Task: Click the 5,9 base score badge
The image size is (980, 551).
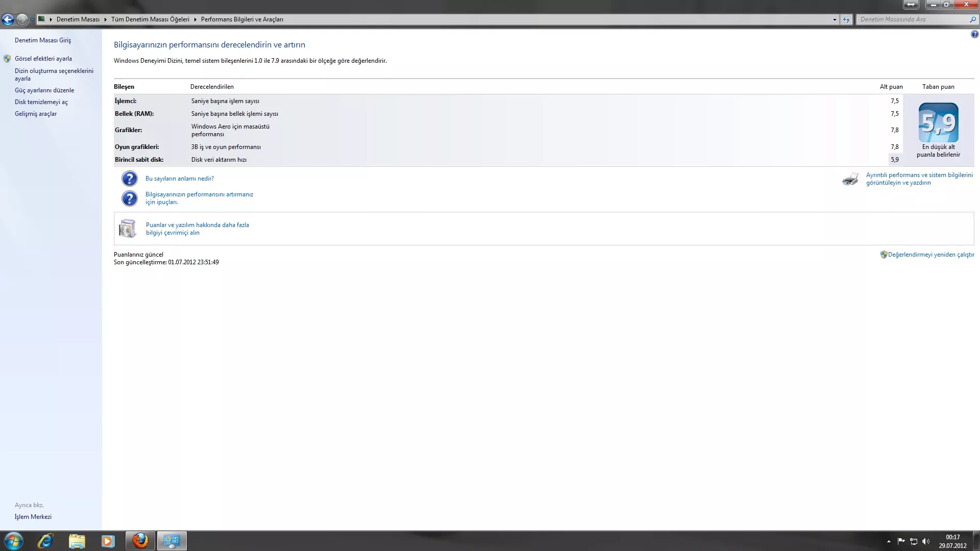Action: [938, 122]
